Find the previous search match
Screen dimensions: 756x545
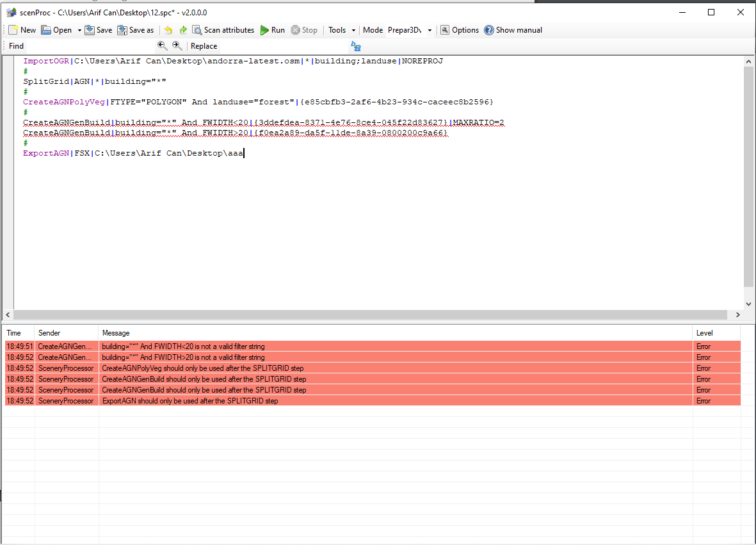pos(163,46)
